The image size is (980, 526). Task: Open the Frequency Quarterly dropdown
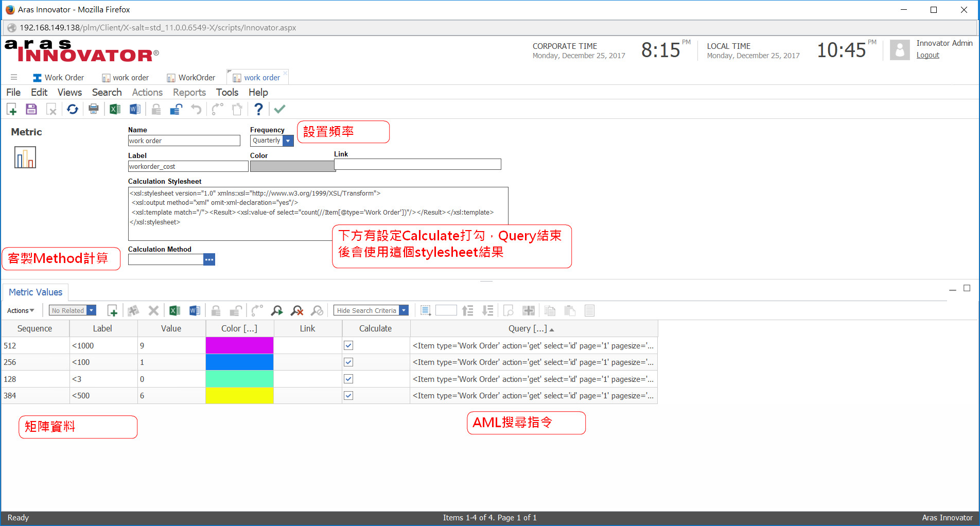click(x=288, y=141)
